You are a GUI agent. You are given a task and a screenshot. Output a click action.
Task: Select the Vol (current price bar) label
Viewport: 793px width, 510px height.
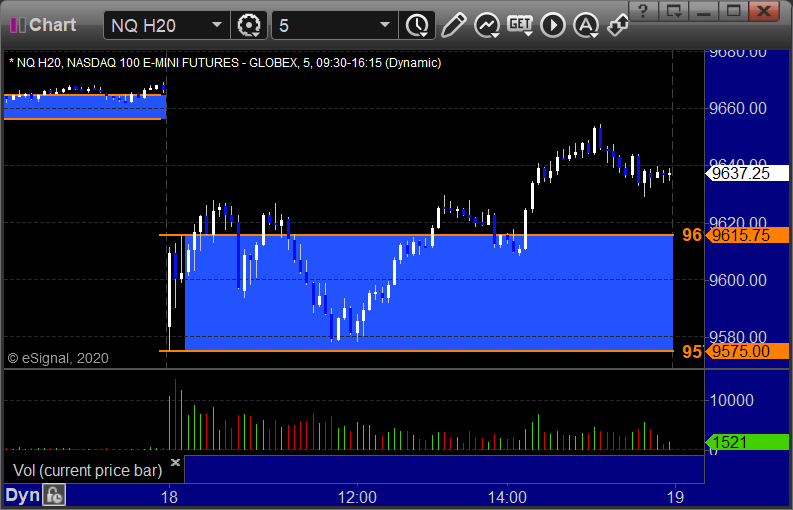click(x=87, y=471)
